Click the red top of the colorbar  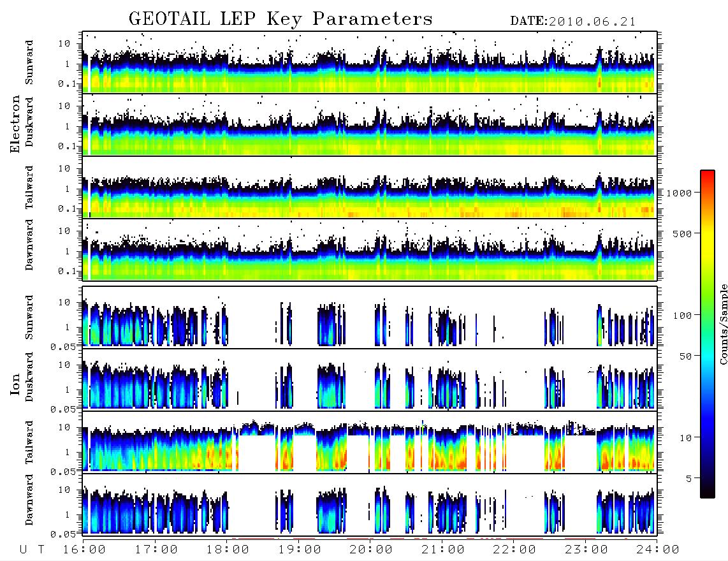point(708,177)
